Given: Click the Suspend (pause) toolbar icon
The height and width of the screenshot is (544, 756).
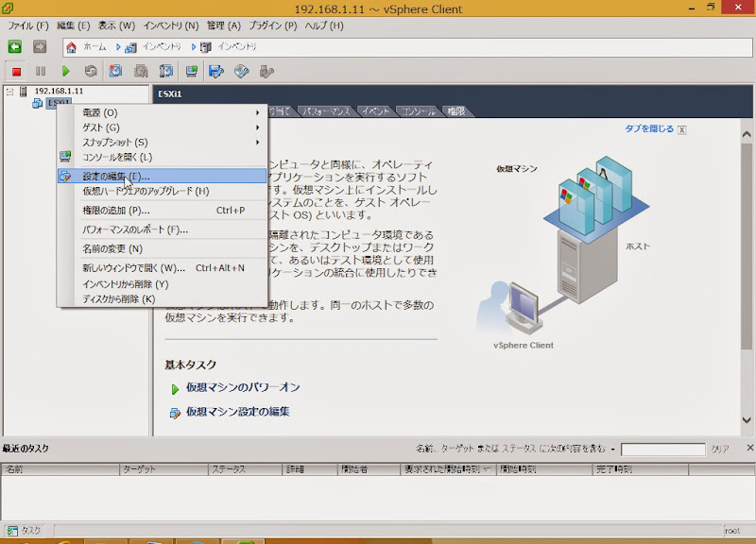Looking at the screenshot, I should pos(41,72).
